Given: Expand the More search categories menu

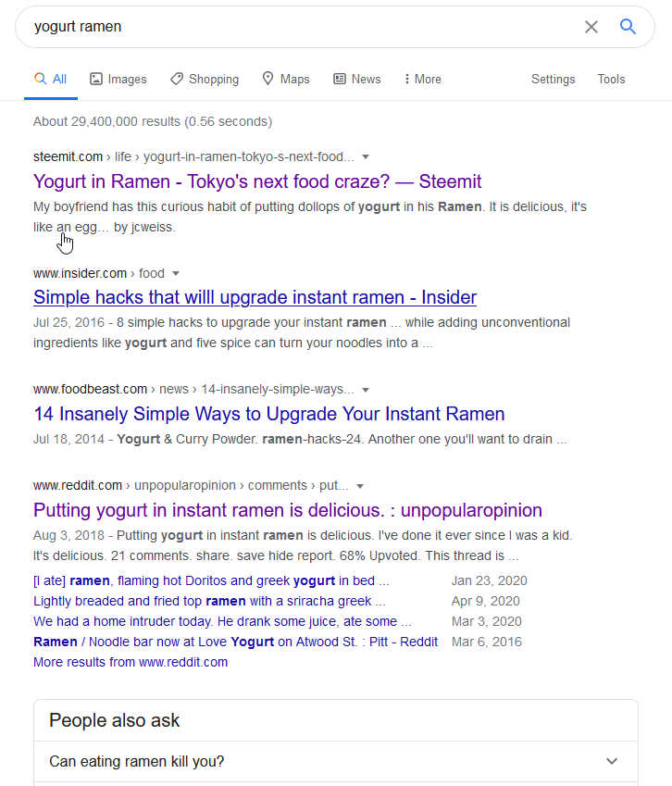Looking at the screenshot, I should (x=423, y=80).
